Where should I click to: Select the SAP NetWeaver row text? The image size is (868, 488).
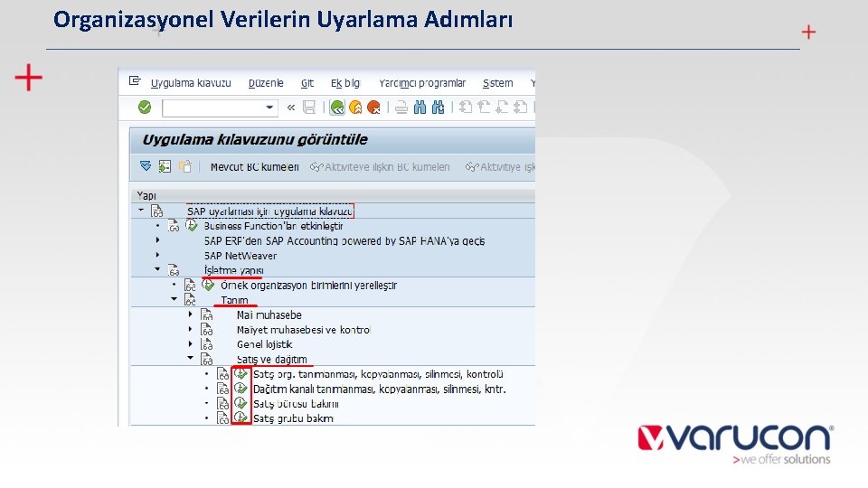(241, 256)
